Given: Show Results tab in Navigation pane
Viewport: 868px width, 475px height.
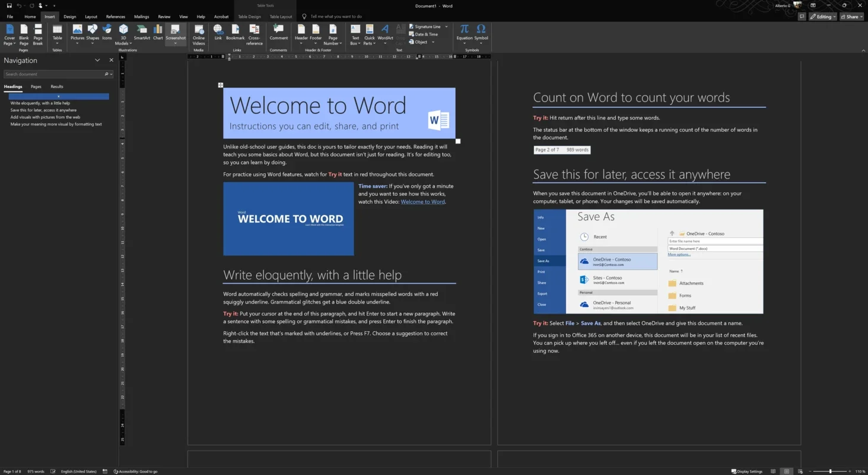Looking at the screenshot, I should pos(57,87).
